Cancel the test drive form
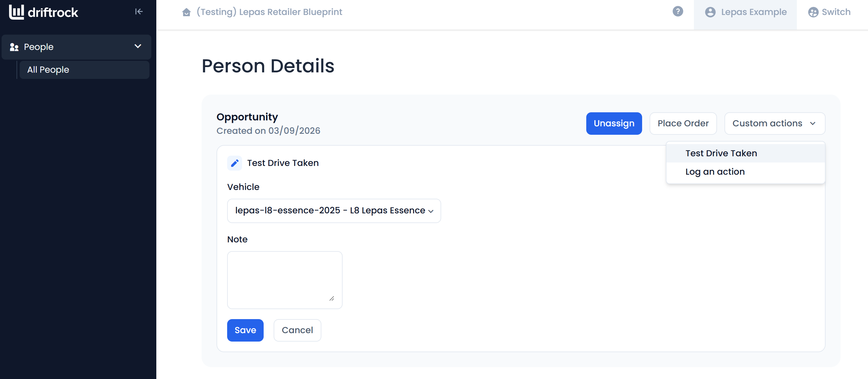868x379 pixels. 297,330
